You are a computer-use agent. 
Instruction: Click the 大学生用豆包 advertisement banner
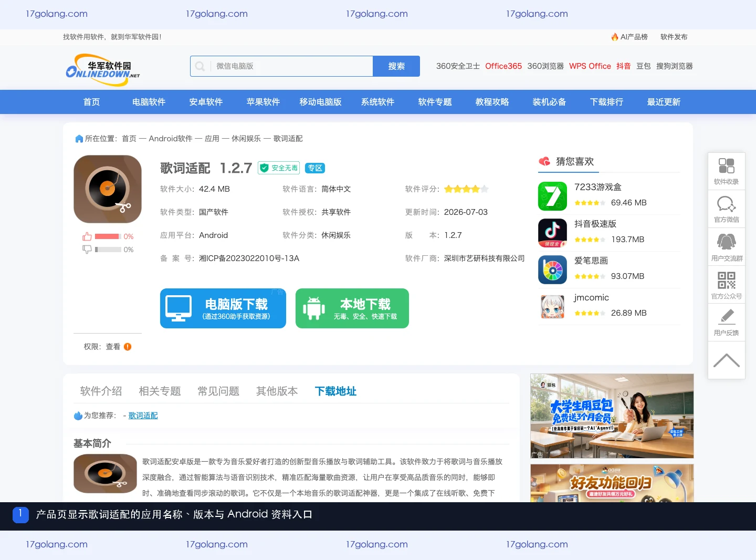point(612,416)
